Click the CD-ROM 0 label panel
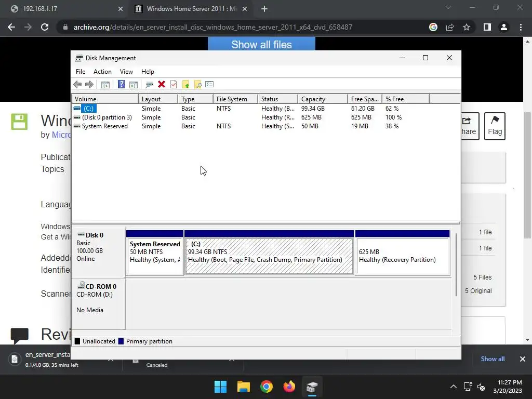The width and height of the screenshot is (532, 399). [98, 303]
